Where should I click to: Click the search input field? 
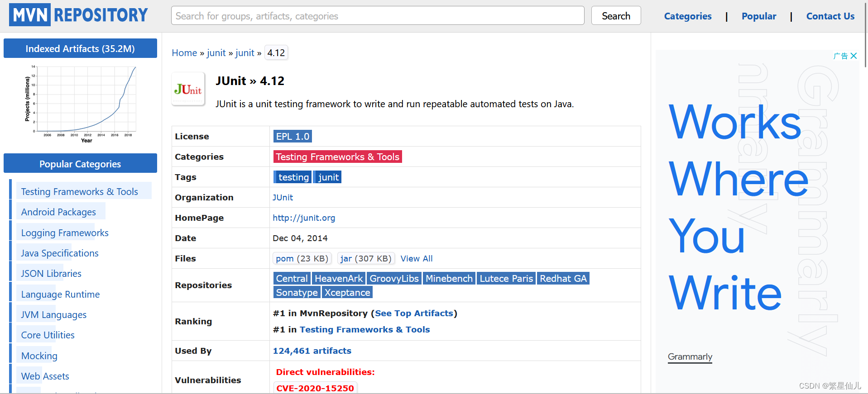378,16
